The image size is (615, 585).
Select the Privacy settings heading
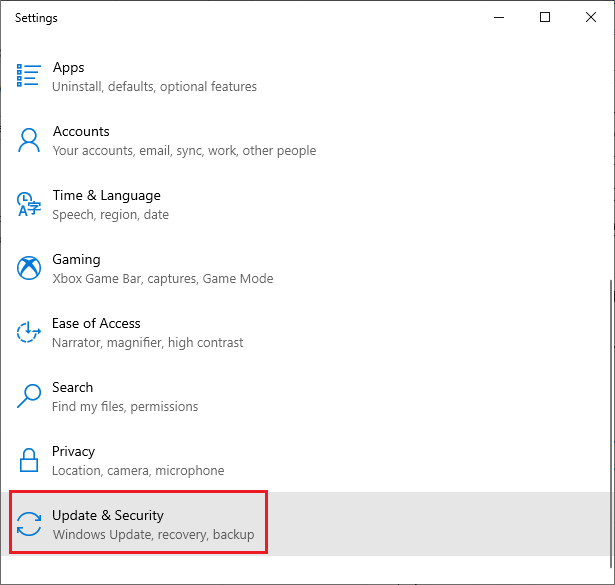[73, 452]
